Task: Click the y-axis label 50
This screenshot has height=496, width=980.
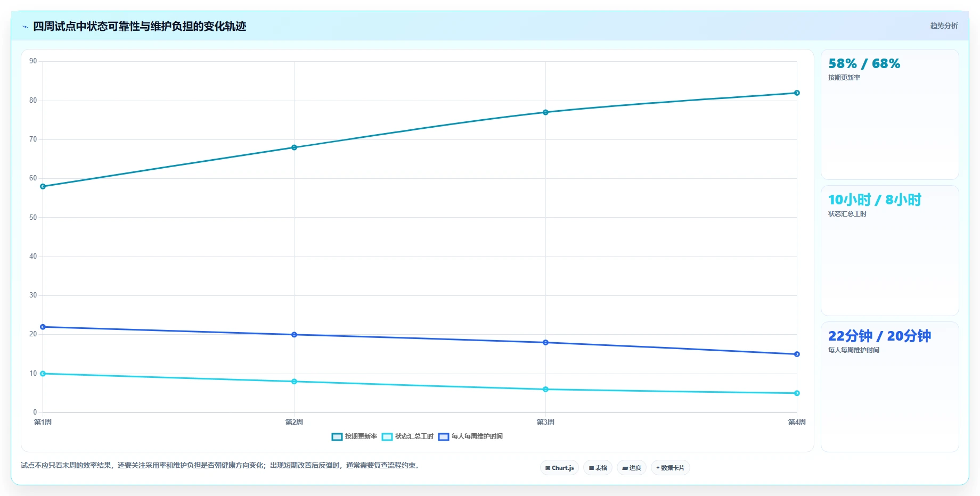Action: click(x=33, y=218)
